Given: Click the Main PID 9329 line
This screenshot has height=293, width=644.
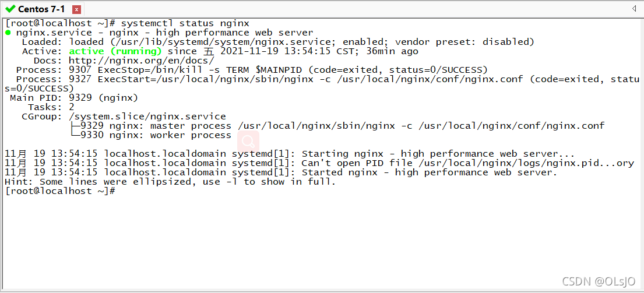Looking at the screenshot, I should [74, 98].
